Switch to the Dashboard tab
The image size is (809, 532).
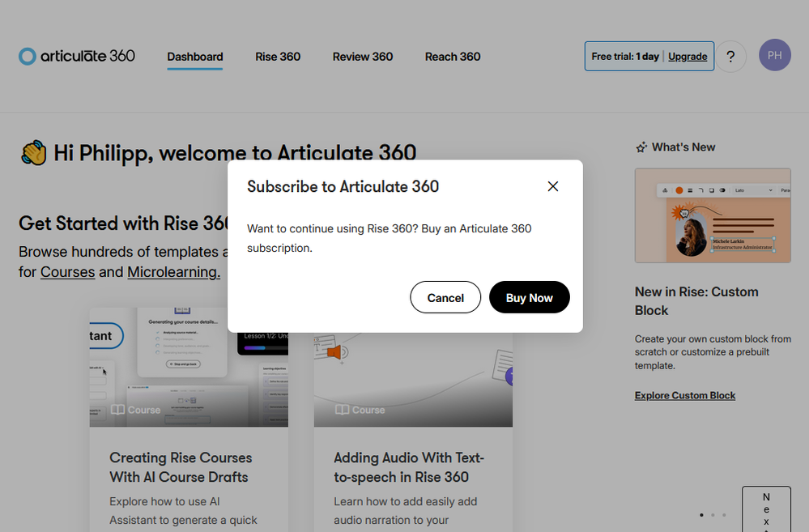click(195, 57)
